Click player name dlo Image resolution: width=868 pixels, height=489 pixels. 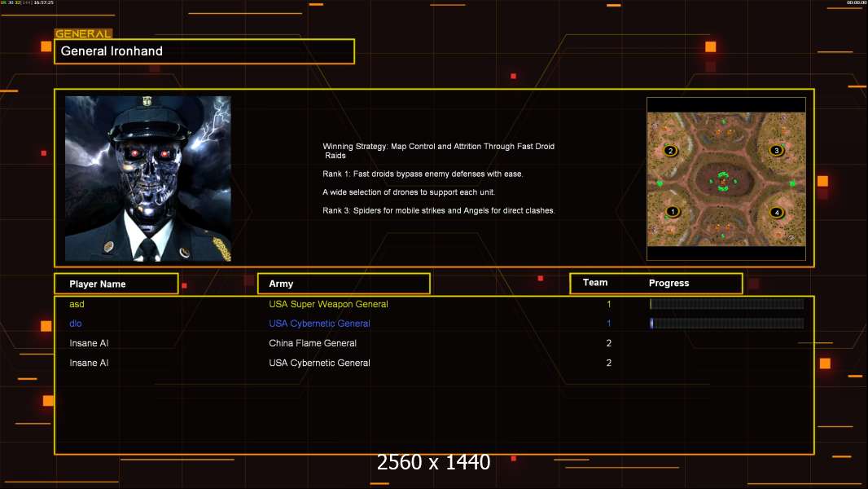(x=75, y=324)
